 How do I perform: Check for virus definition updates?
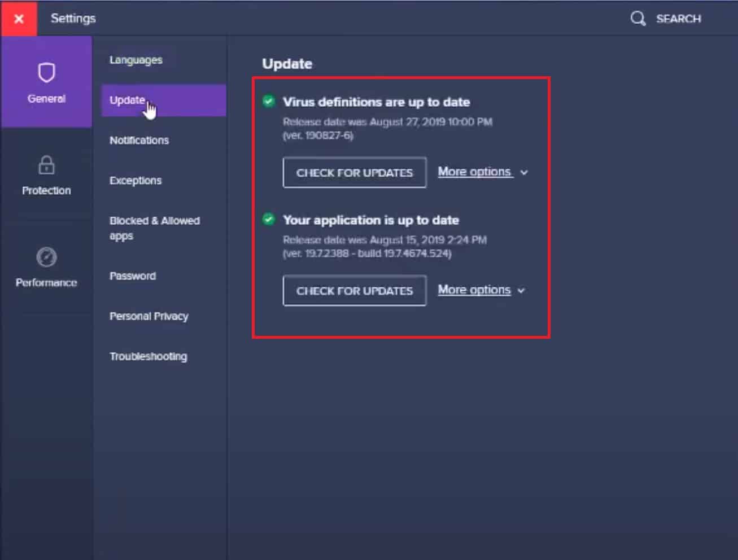coord(355,172)
